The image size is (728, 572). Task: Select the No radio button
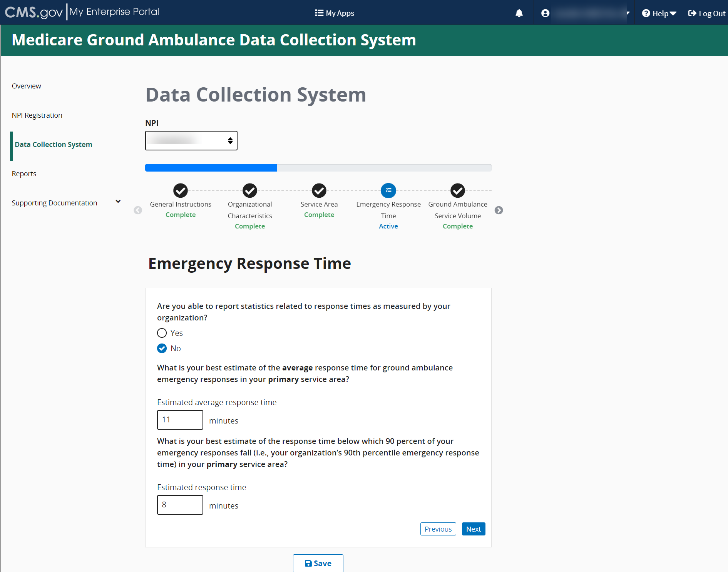point(162,349)
